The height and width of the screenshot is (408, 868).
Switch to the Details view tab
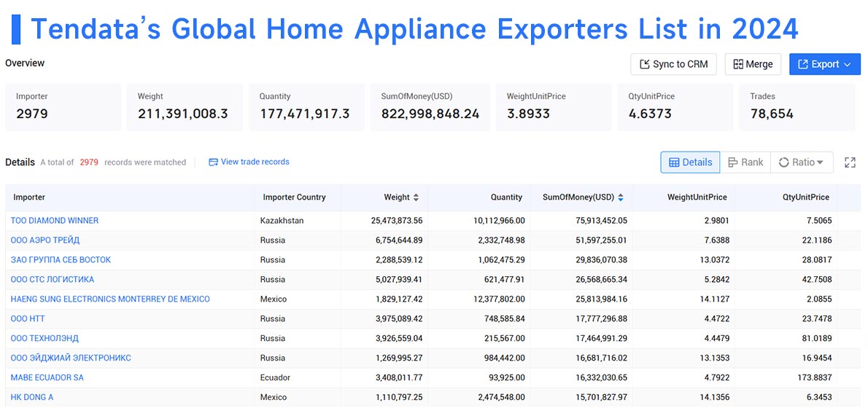pos(690,162)
